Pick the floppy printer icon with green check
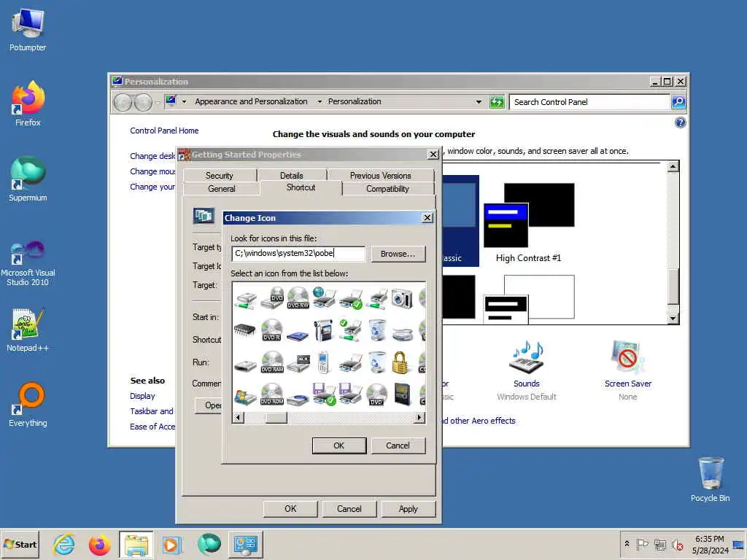Image resolution: width=747 pixels, height=560 pixels. pos(325,394)
